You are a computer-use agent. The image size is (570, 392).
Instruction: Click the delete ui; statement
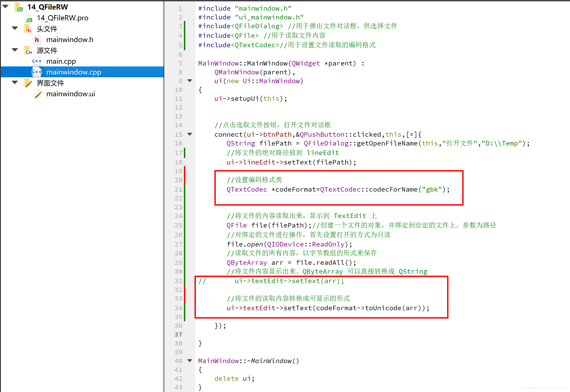click(x=235, y=378)
